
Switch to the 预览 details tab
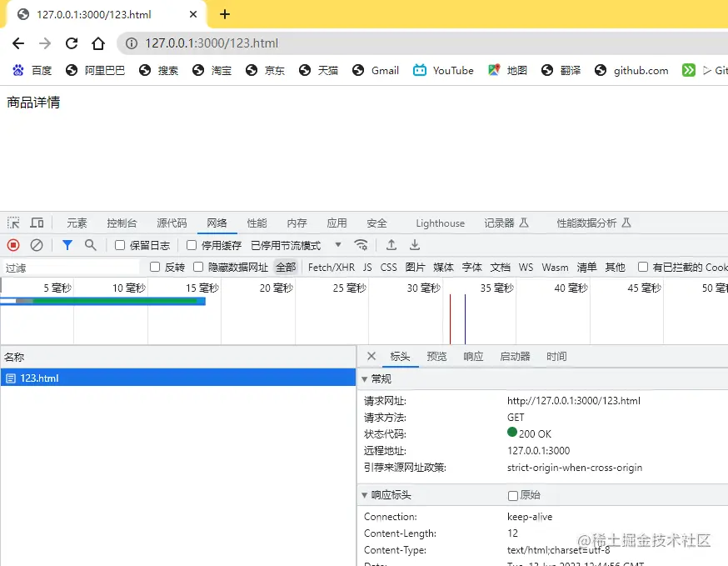click(x=436, y=357)
